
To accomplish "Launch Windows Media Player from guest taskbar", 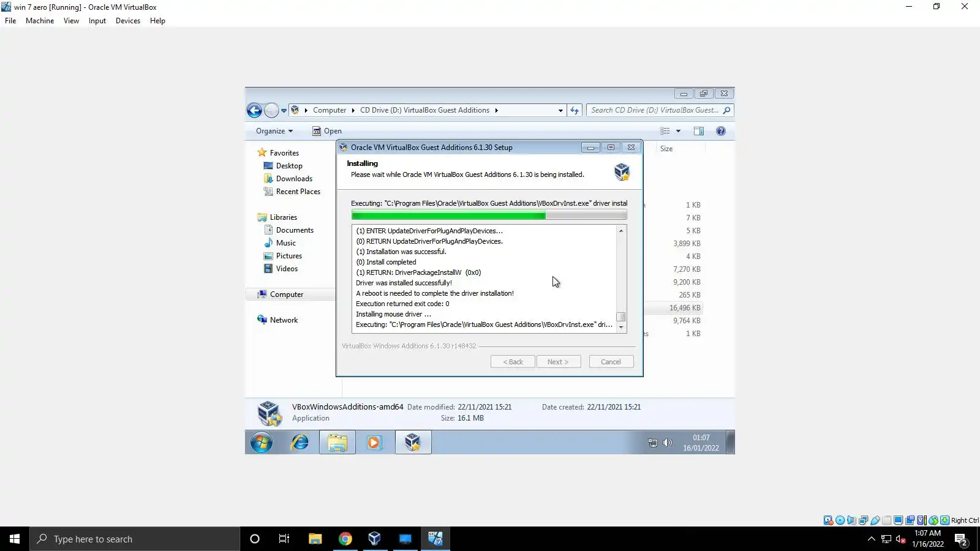I will coord(374,442).
